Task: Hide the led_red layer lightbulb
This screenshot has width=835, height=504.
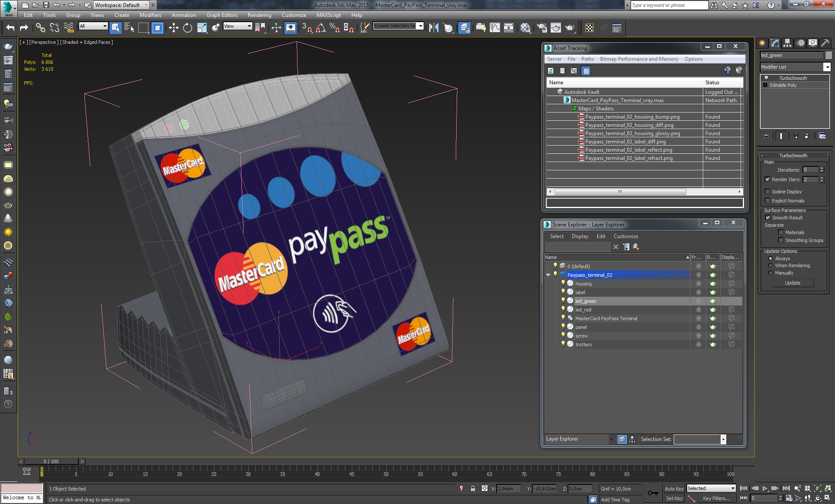Action: [563, 309]
